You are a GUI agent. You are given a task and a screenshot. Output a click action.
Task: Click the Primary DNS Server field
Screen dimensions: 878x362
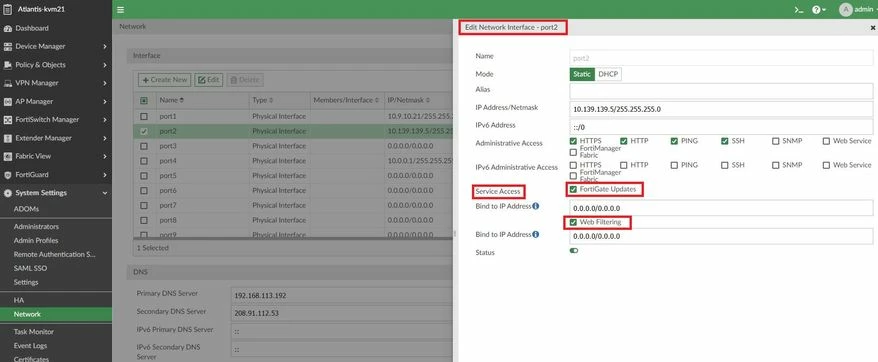(x=342, y=295)
